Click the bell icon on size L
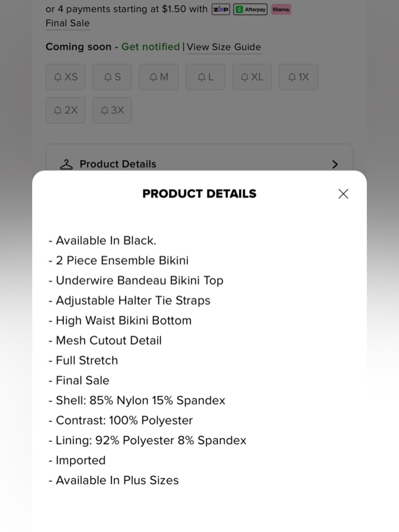 (x=202, y=77)
